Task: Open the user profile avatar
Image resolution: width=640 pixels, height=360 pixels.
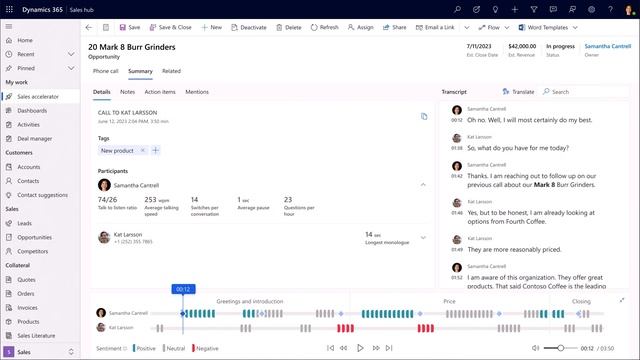Action: [629, 10]
